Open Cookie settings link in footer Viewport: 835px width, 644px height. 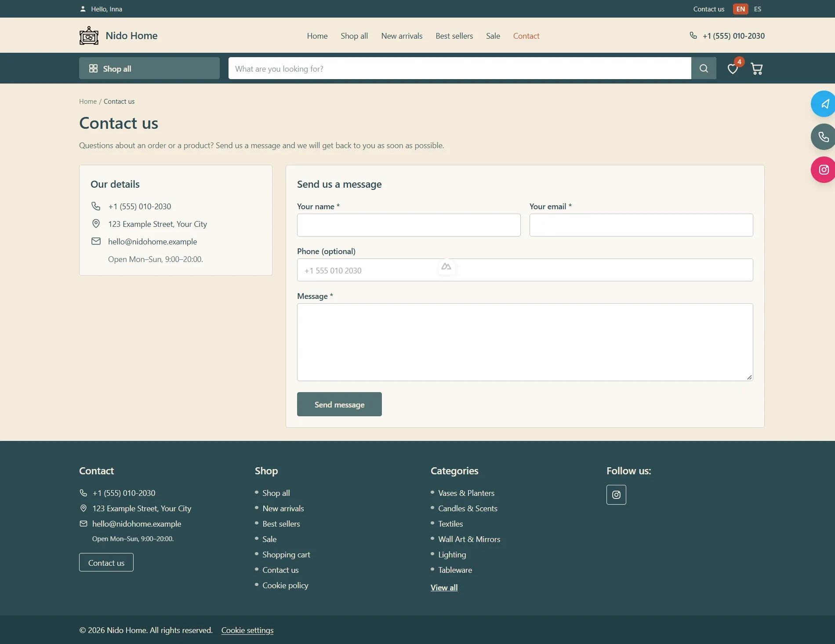[247, 630]
